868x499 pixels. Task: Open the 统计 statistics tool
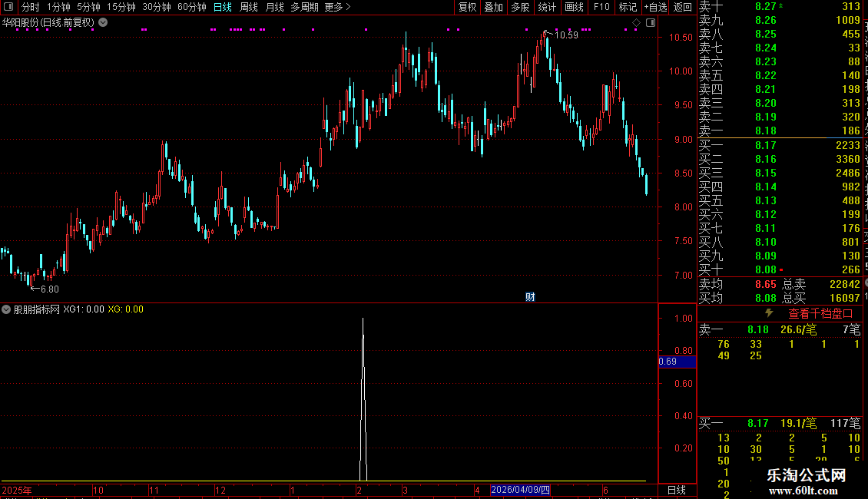(x=547, y=7)
